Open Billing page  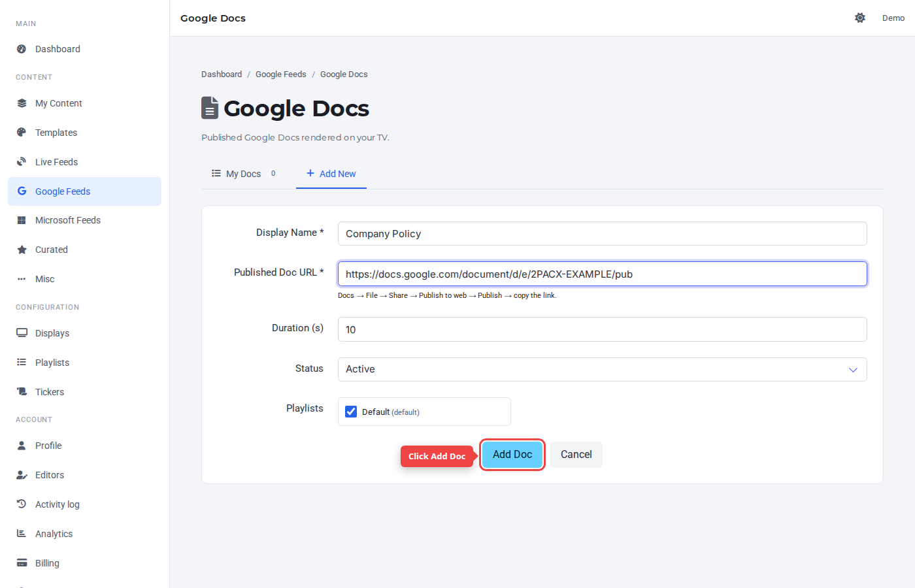click(x=84, y=563)
